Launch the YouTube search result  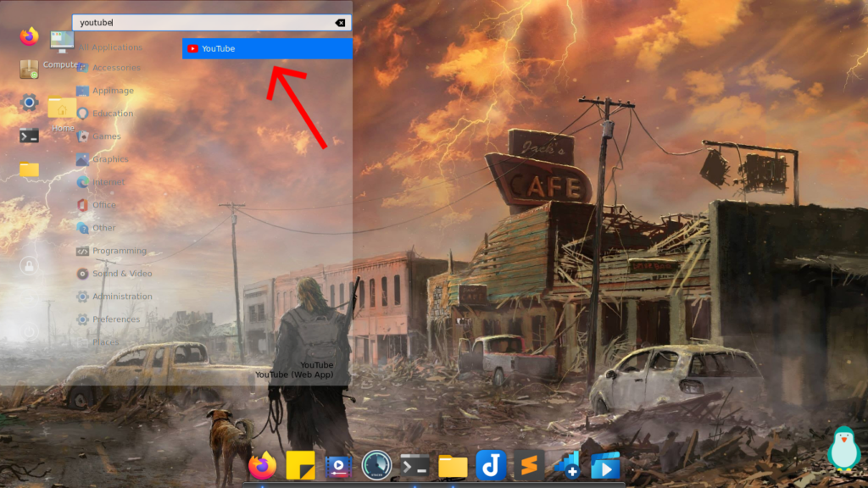coord(267,48)
